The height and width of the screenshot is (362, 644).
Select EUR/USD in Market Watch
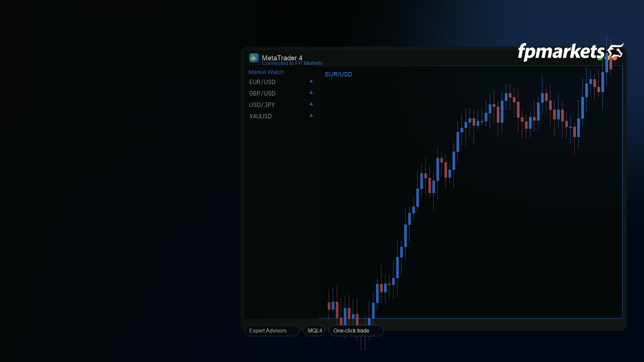(x=262, y=82)
